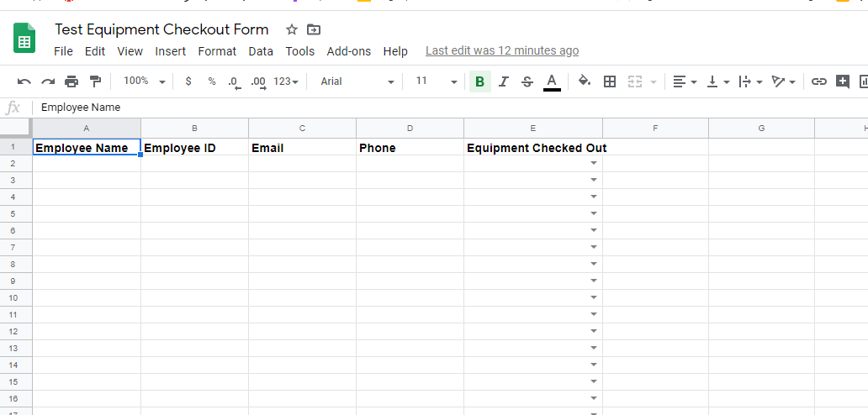Click the select-all corner box
This screenshot has width=868, height=415.
pos(16,128)
